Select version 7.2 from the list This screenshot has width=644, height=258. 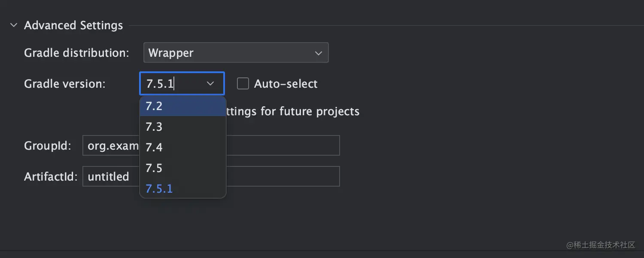click(x=183, y=106)
